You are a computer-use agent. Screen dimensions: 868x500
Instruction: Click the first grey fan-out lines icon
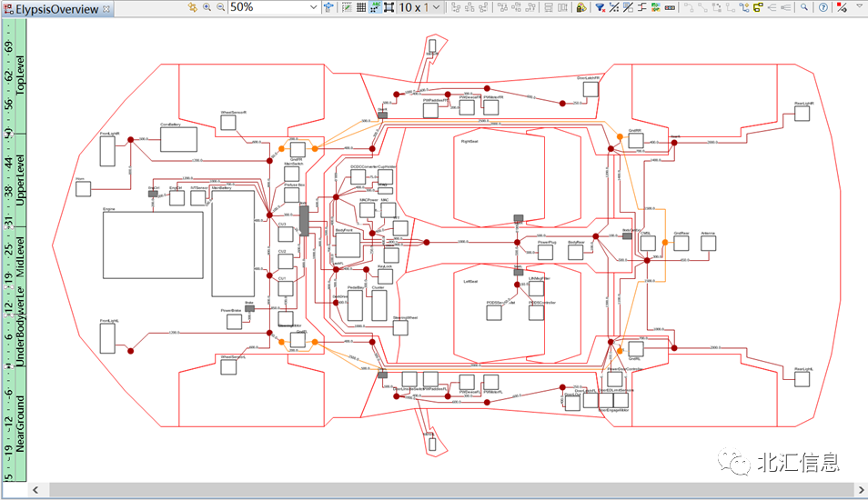pyautogui.click(x=772, y=7)
